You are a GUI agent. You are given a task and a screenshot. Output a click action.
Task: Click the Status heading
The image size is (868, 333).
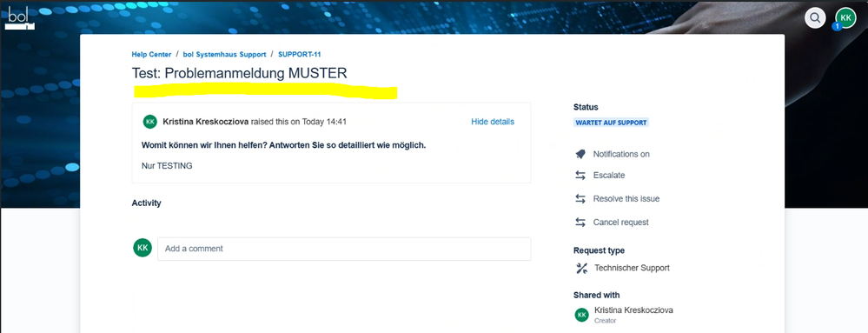[586, 107]
